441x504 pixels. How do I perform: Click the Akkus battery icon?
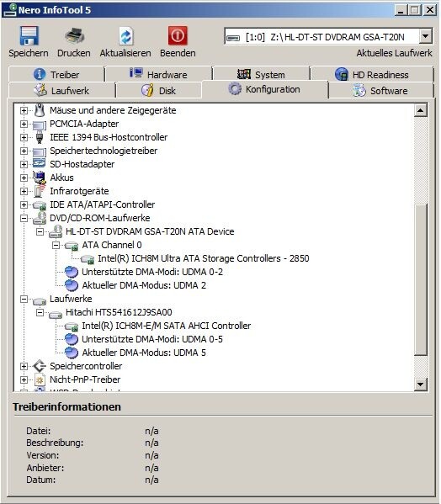(x=40, y=178)
